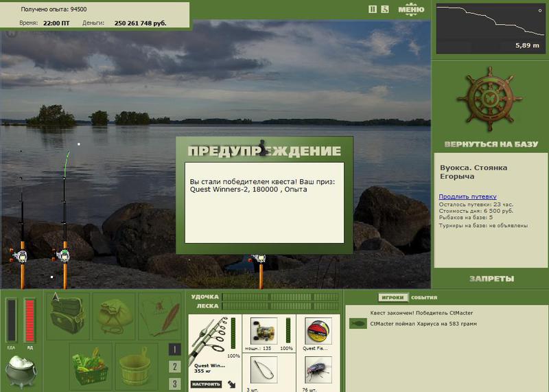Switch to the ИГРОКИ tab

coord(393,297)
